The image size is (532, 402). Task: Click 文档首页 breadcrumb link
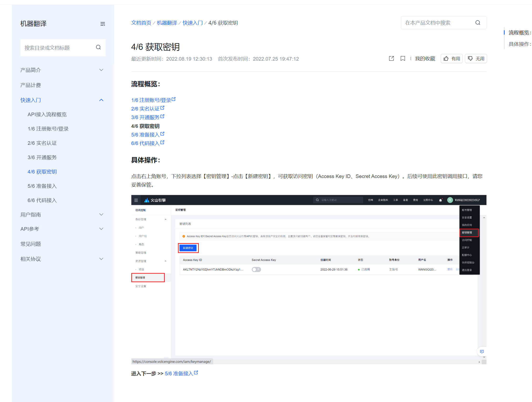click(141, 23)
